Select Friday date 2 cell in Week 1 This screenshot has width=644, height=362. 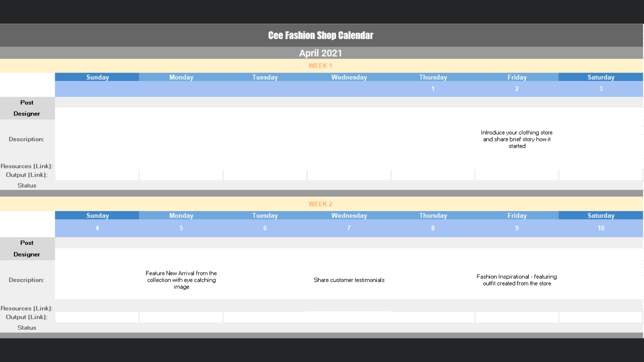517,89
